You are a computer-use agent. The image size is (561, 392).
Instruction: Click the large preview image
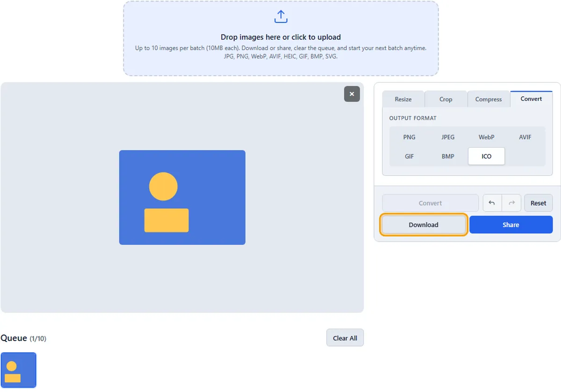182,197
